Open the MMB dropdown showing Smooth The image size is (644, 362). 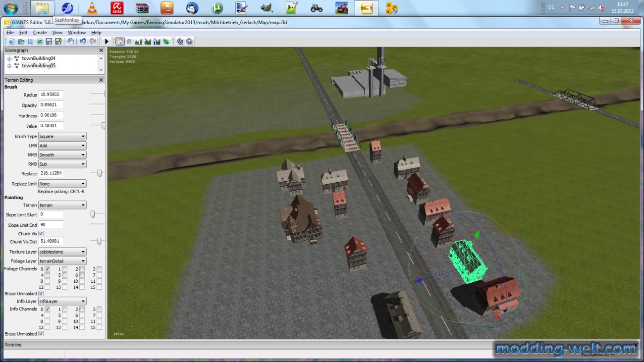62,155
